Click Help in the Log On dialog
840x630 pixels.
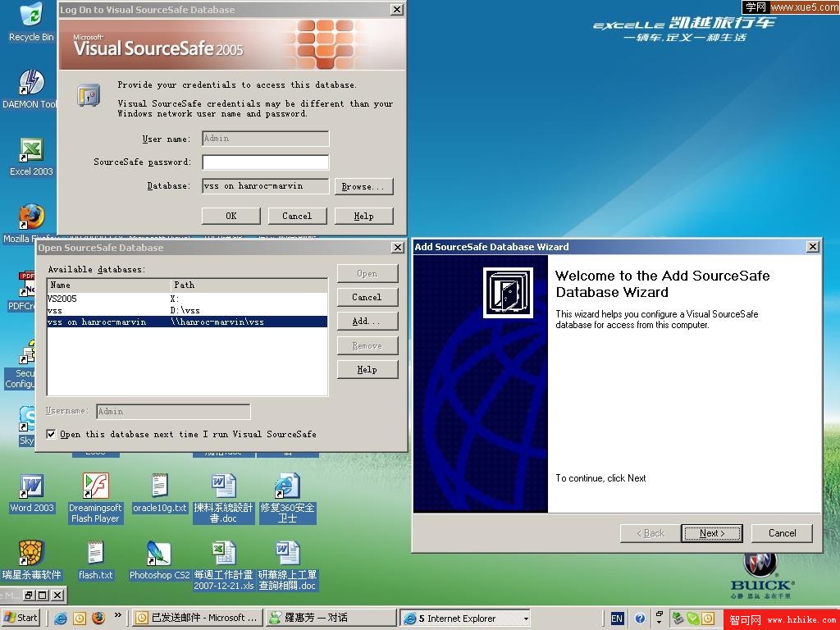tap(363, 216)
